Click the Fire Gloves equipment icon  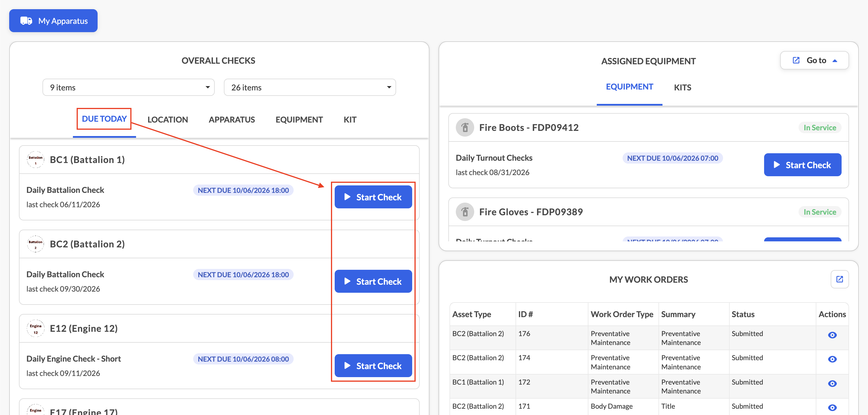[x=465, y=212]
